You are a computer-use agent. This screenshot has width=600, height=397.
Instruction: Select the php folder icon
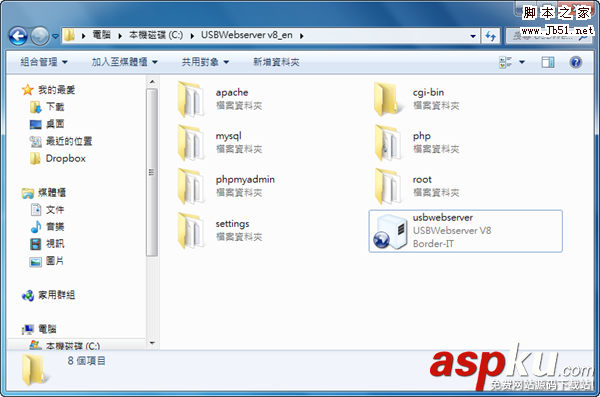pos(388,143)
